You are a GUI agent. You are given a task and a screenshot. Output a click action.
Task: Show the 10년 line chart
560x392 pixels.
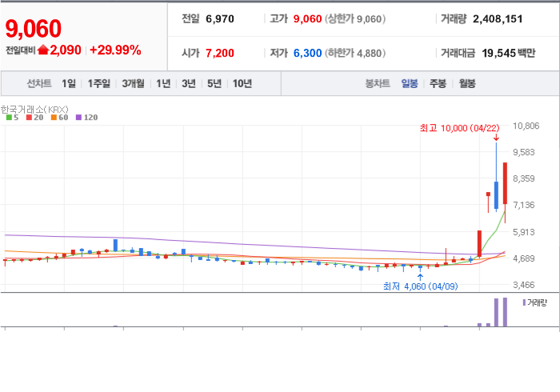pyautogui.click(x=242, y=83)
